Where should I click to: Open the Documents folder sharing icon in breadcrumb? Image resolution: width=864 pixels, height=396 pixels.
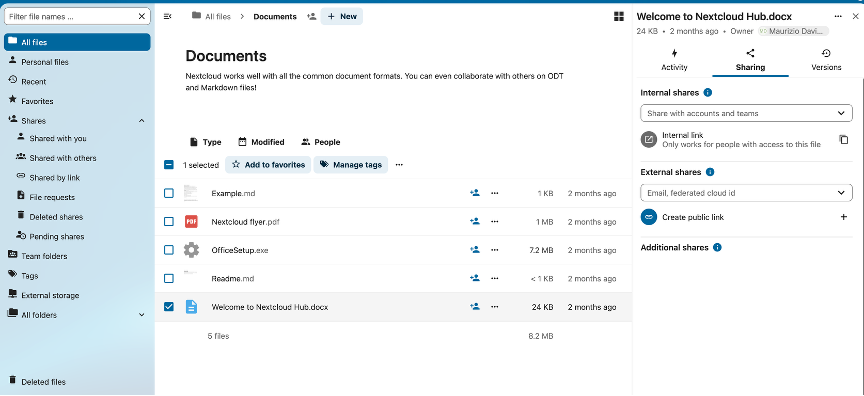pos(311,17)
